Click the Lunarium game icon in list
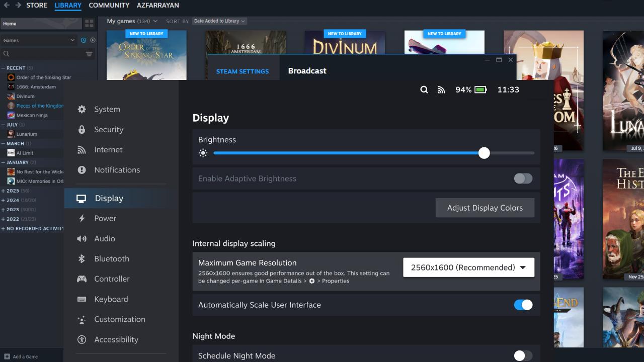Viewport: 644px width, 362px height. click(11, 134)
